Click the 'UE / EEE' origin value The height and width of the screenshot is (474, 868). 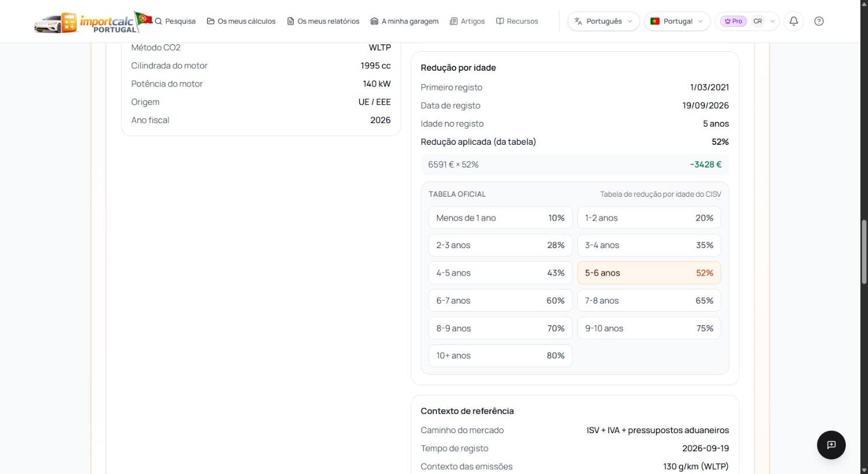pyautogui.click(x=374, y=102)
